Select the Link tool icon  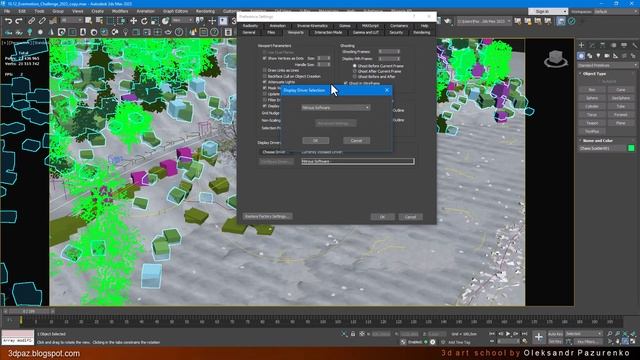[31, 21]
